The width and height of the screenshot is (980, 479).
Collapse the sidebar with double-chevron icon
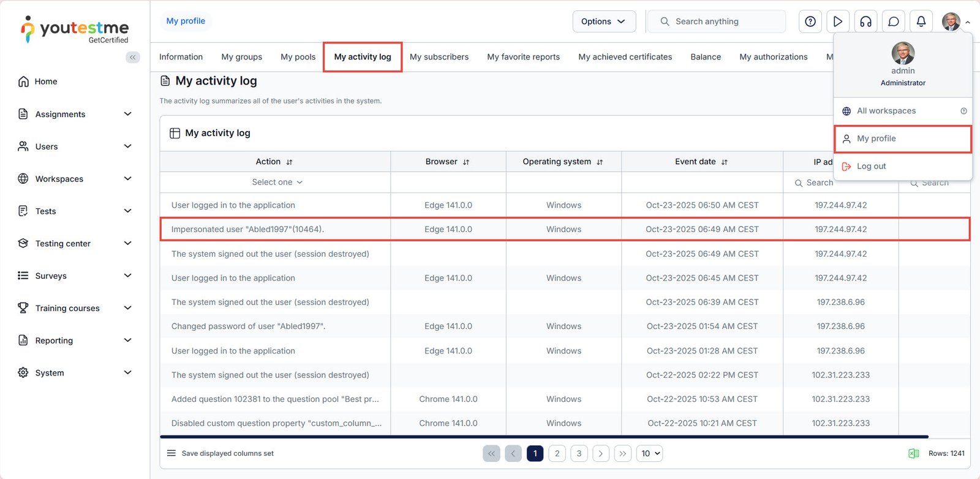(132, 57)
